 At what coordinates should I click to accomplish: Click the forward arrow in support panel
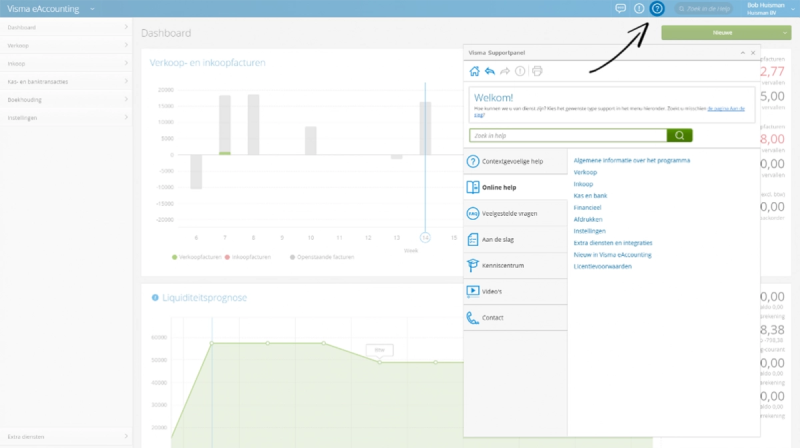click(505, 71)
